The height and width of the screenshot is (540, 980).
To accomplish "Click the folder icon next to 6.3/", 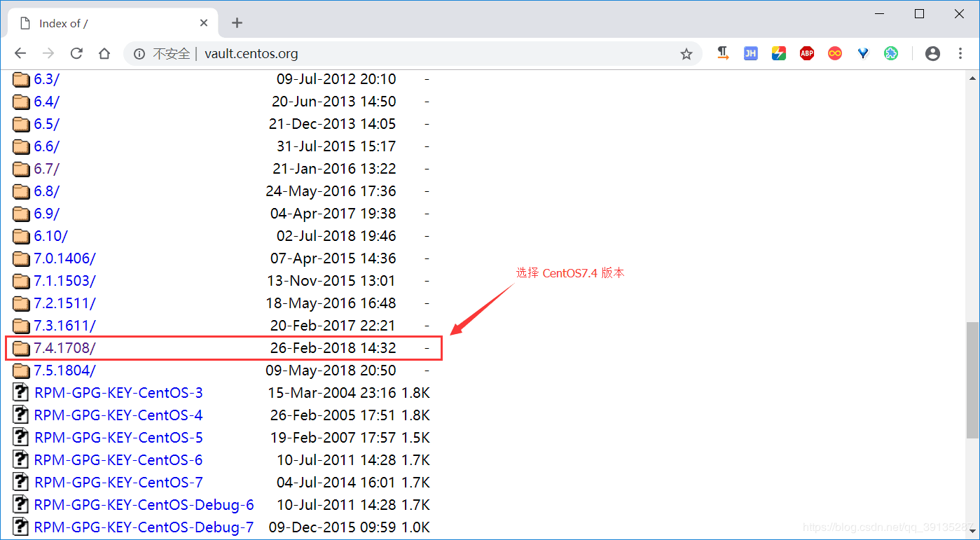I will coord(22,79).
